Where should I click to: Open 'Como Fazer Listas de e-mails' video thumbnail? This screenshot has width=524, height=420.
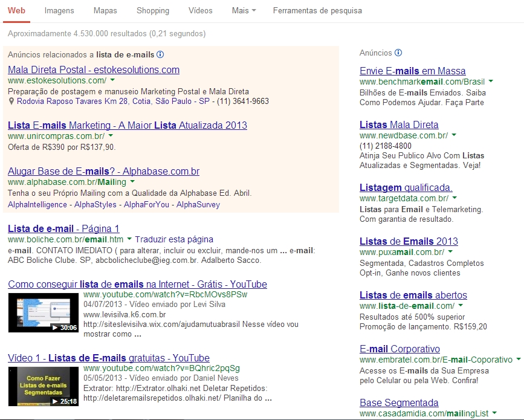[44, 386]
